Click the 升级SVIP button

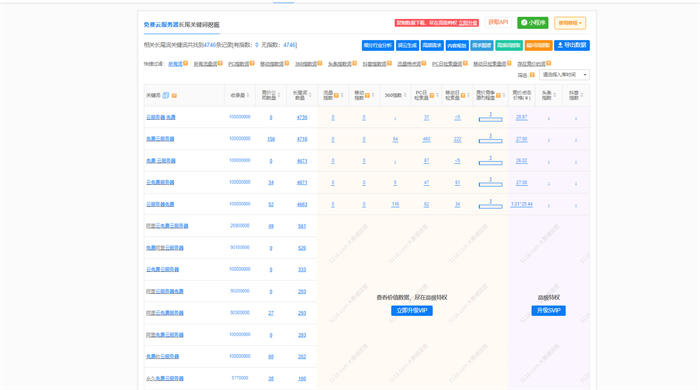pos(549,311)
